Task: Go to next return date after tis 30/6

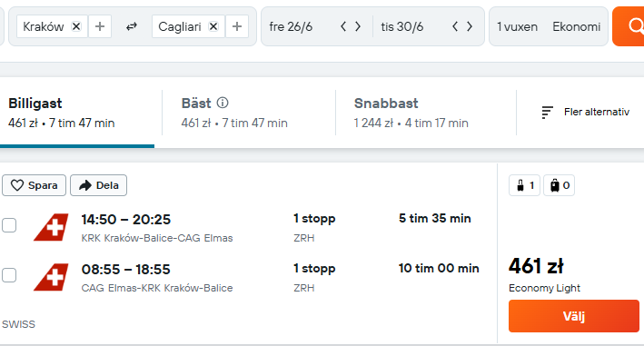Action: pyautogui.click(x=470, y=26)
